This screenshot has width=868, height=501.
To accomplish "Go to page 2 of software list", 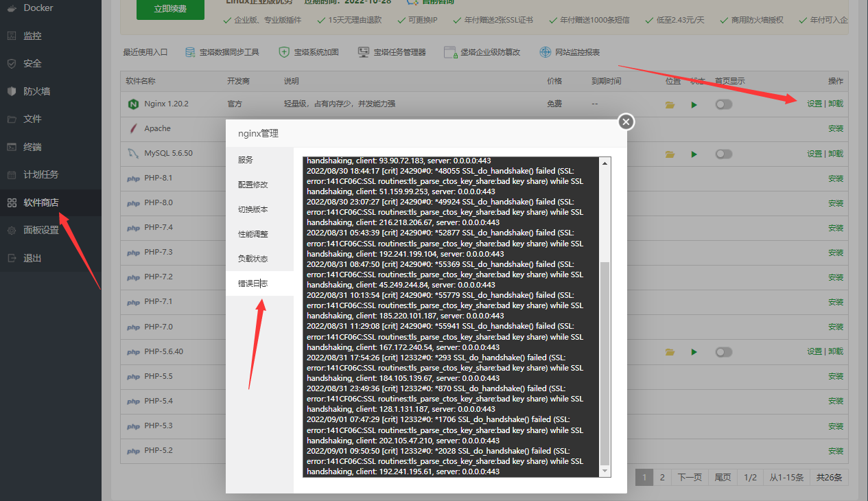I will [x=662, y=477].
